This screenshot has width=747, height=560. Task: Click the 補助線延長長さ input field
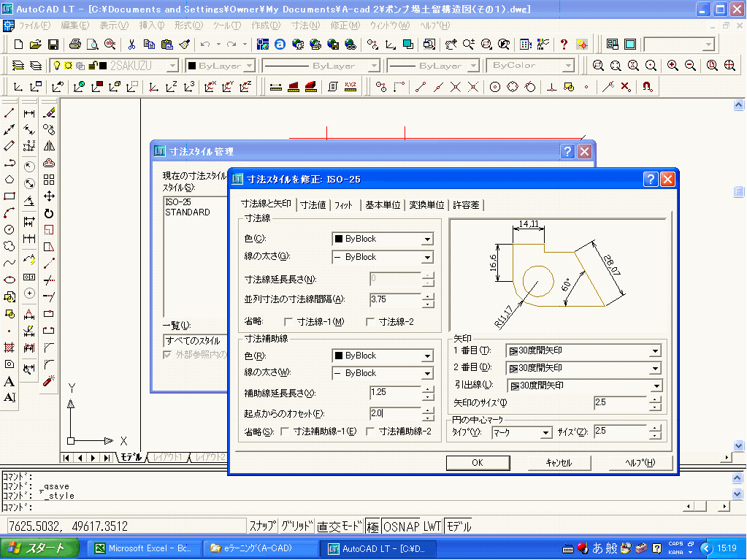tap(395, 392)
